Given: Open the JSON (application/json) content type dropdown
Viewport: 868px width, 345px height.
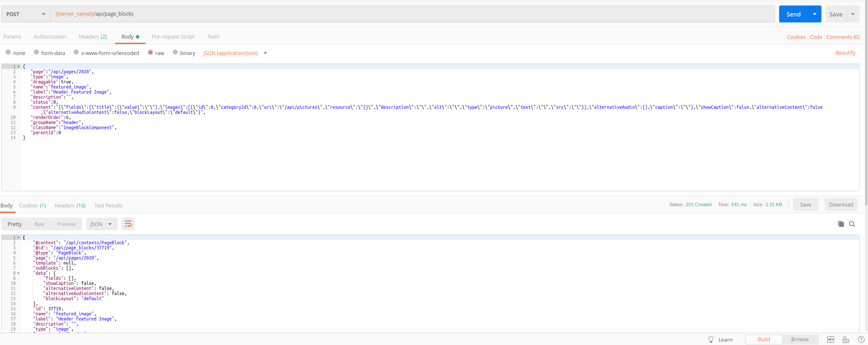Looking at the screenshot, I should [x=235, y=53].
